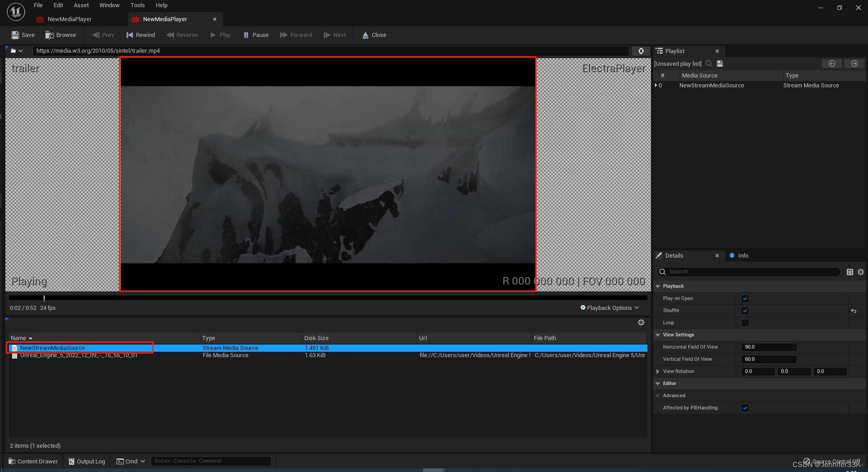The width and height of the screenshot is (868, 472).
Task: Reload the media URL
Action: click(641, 51)
